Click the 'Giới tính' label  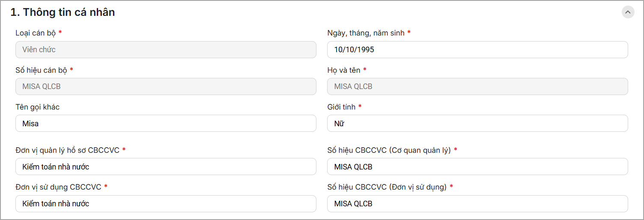point(341,107)
